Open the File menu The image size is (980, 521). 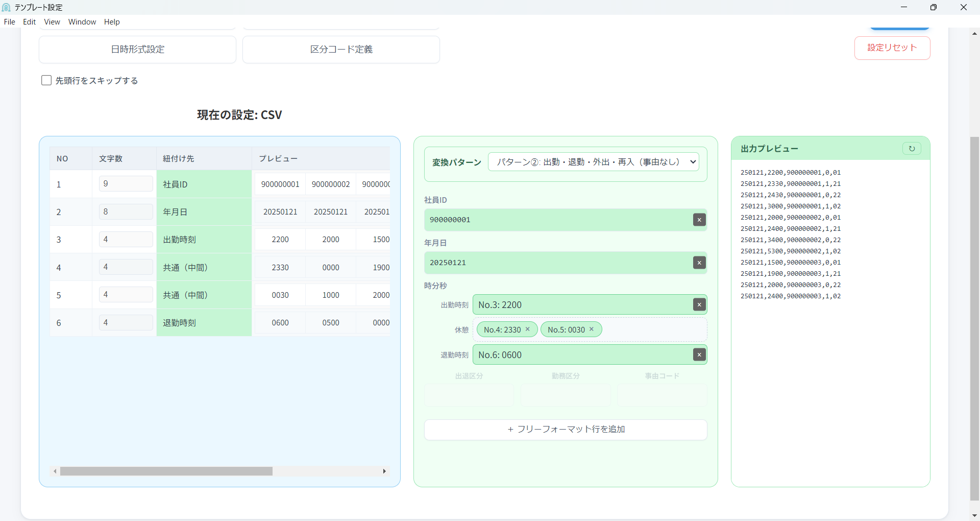coord(9,21)
